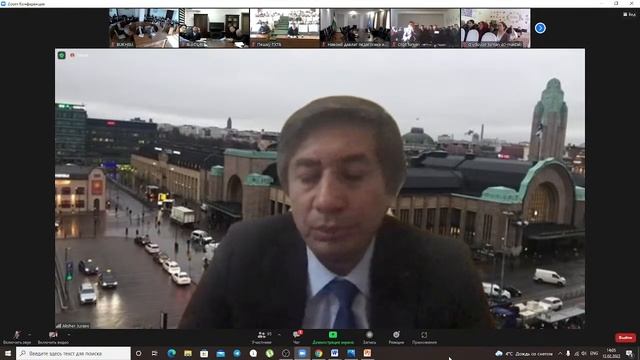This screenshot has height=360, width=640.
Task: Select the second participant video thumbnail
Action: point(214,28)
